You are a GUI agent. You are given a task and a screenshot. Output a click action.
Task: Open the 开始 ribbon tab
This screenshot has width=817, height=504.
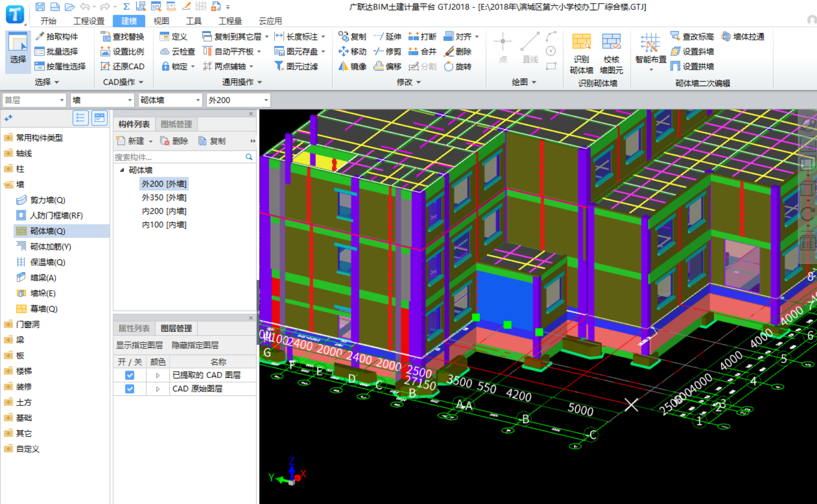(x=48, y=21)
